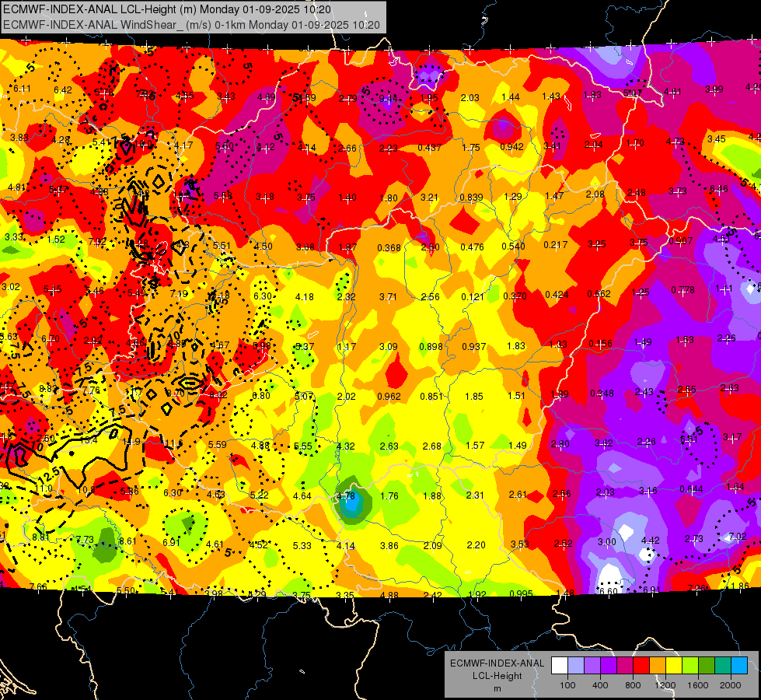Click the grid value 0.156
The image size is (761, 700).
600,344
